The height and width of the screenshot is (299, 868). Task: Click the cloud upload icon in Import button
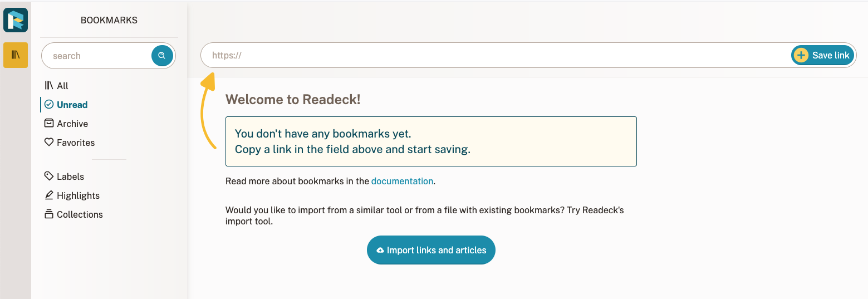click(x=380, y=251)
